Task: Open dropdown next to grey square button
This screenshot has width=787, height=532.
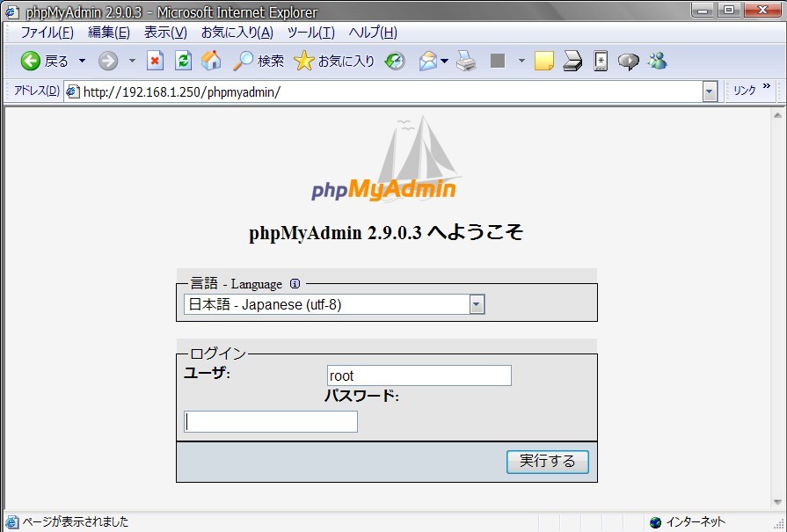Action: click(521, 62)
